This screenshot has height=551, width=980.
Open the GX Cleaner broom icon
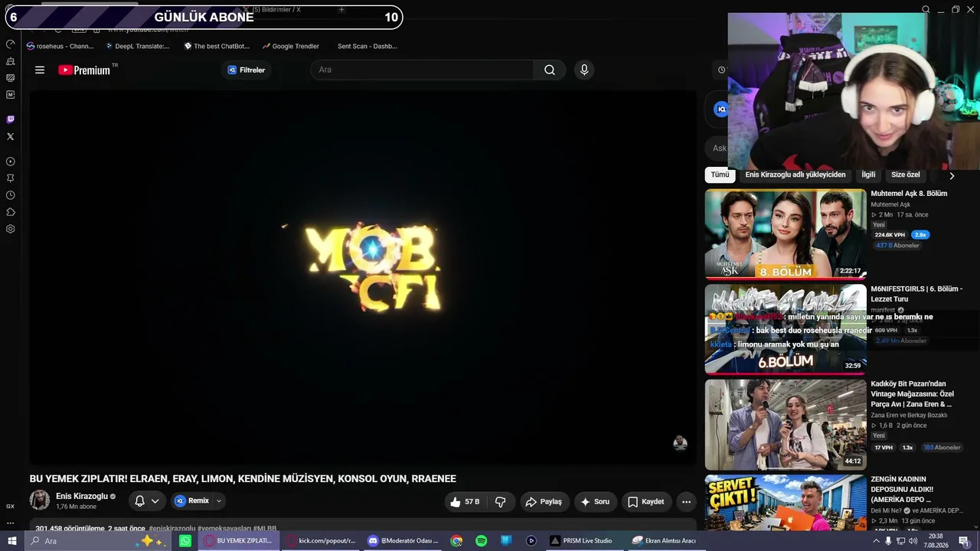tap(10, 60)
